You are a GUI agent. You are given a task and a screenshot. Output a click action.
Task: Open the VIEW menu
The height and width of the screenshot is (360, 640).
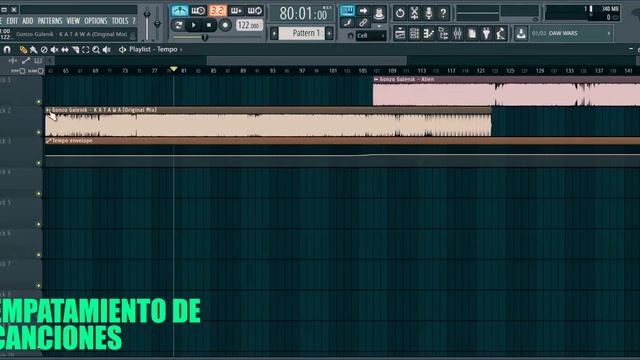(73, 21)
